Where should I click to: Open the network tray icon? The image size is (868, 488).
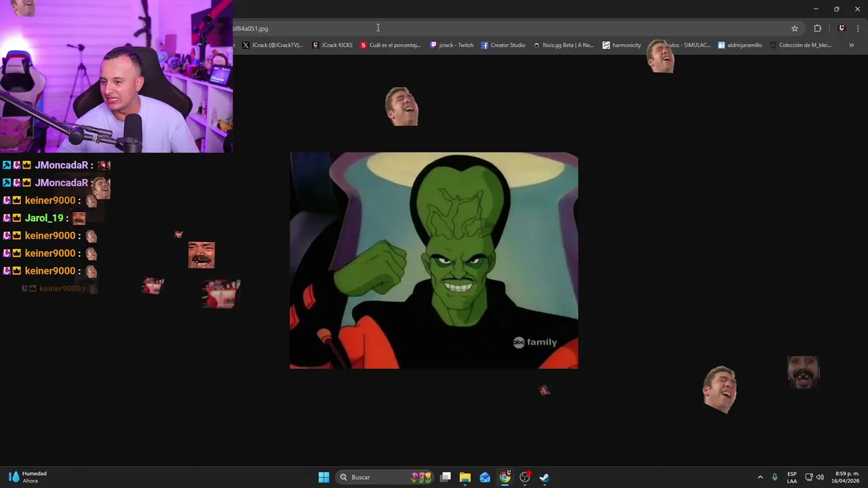point(809,477)
